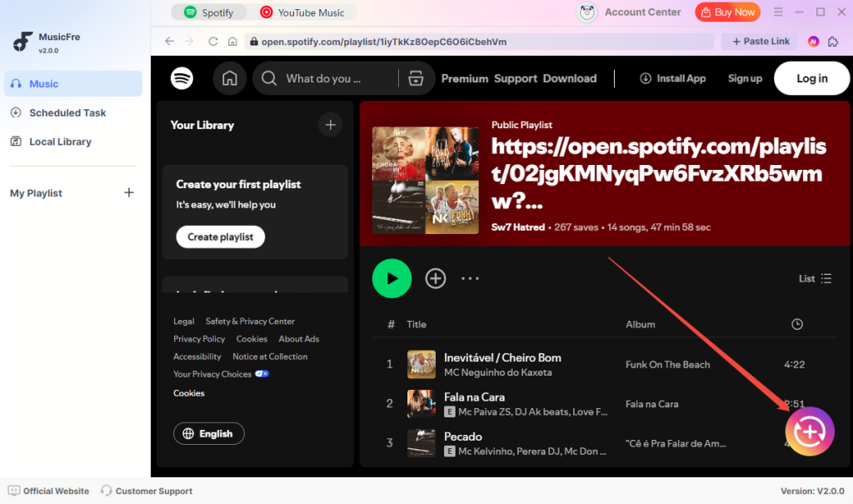
Task: Open the Accessibility link
Action: click(197, 357)
